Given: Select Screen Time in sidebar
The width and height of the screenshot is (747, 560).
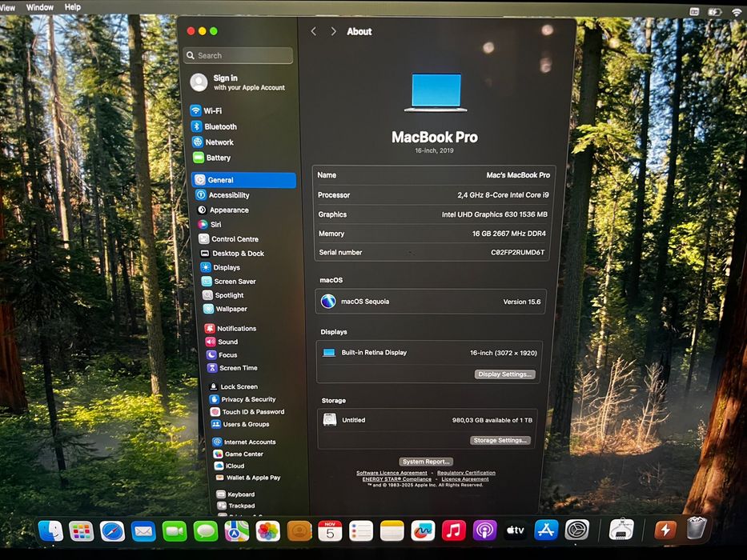Looking at the screenshot, I should [232, 368].
